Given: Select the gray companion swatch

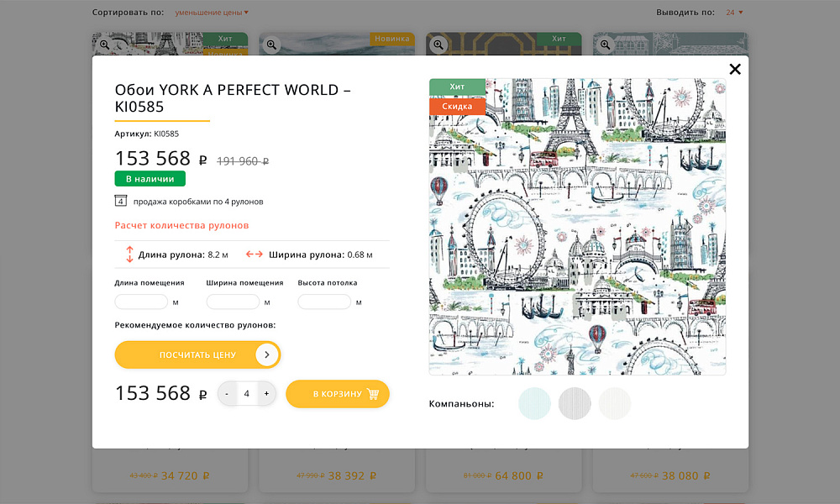Looking at the screenshot, I should [575, 403].
